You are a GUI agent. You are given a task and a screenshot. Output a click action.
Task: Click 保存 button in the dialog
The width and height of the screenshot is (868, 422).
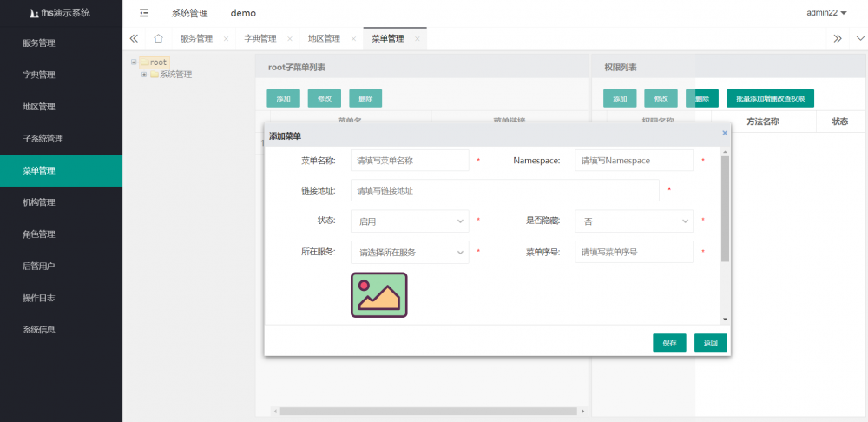pos(669,343)
